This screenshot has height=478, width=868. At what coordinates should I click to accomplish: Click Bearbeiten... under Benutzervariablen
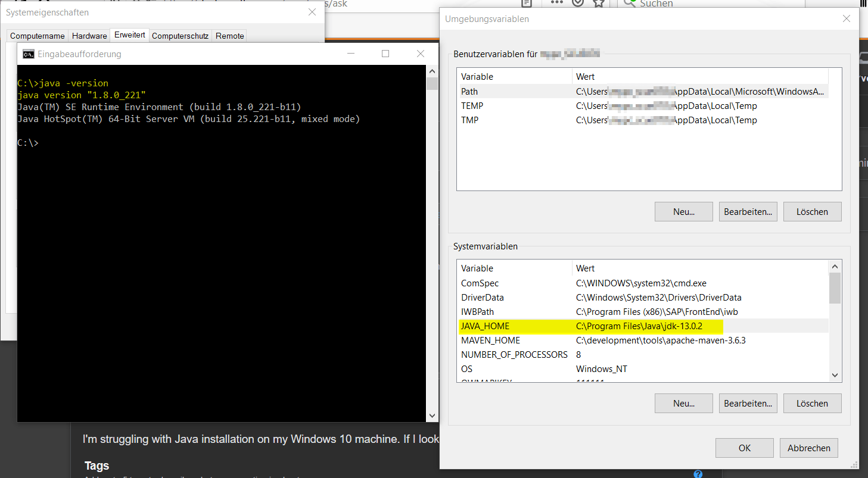point(748,211)
